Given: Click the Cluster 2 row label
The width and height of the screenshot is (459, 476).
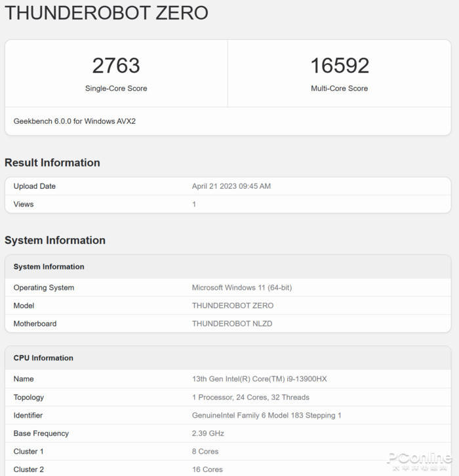Looking at the screenshot, I should [29, 469].
